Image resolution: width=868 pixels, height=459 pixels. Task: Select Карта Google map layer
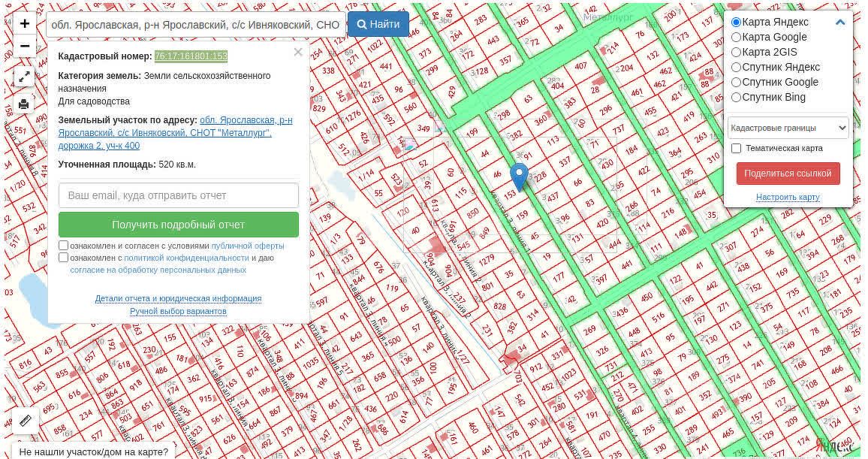(x=737, y=37)
